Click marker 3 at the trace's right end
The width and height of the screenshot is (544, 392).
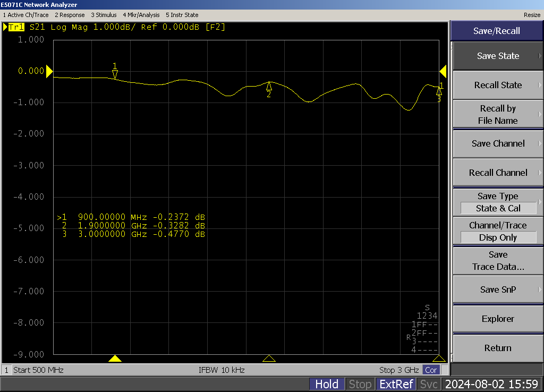pos(439,91)
